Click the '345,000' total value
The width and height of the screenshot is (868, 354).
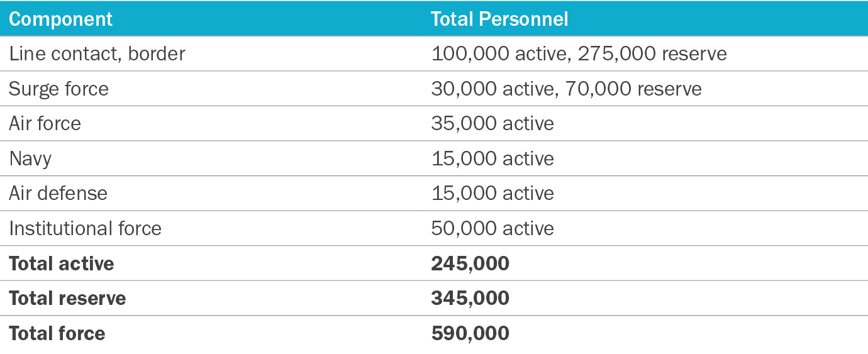point(470,298)
